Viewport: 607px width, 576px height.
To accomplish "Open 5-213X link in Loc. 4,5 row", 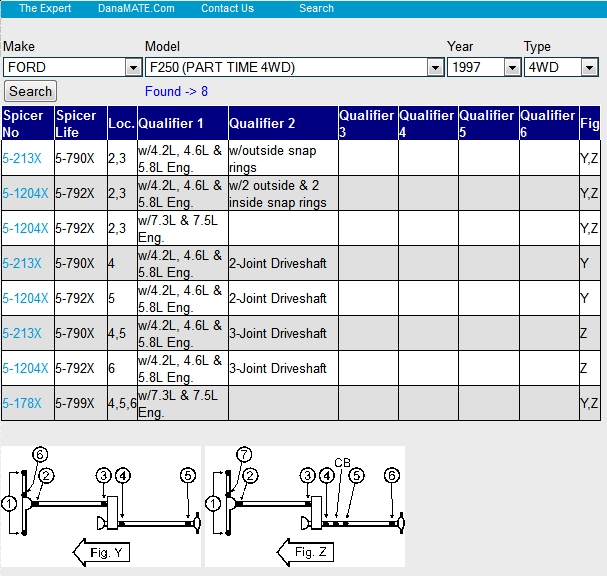I will click(22, 333).
